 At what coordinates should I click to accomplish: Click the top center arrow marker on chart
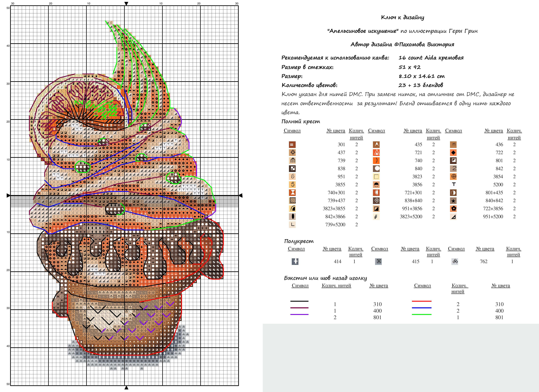126,4
